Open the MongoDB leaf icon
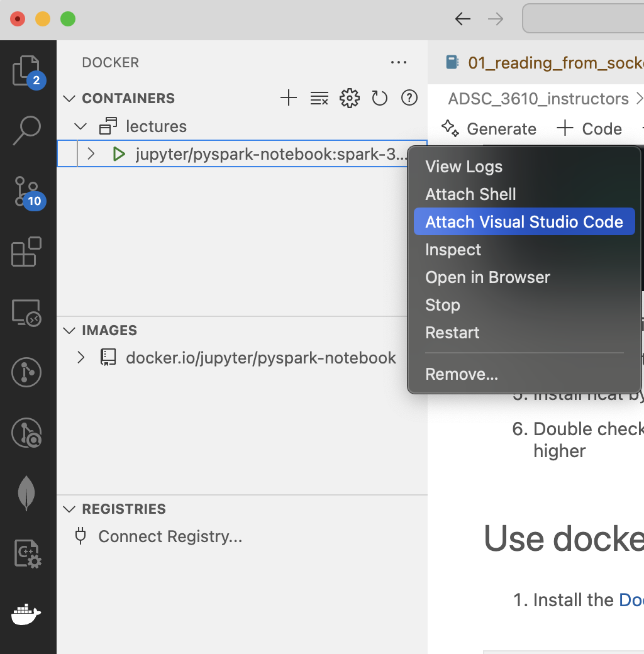644x654 pixels. [26, 492]
